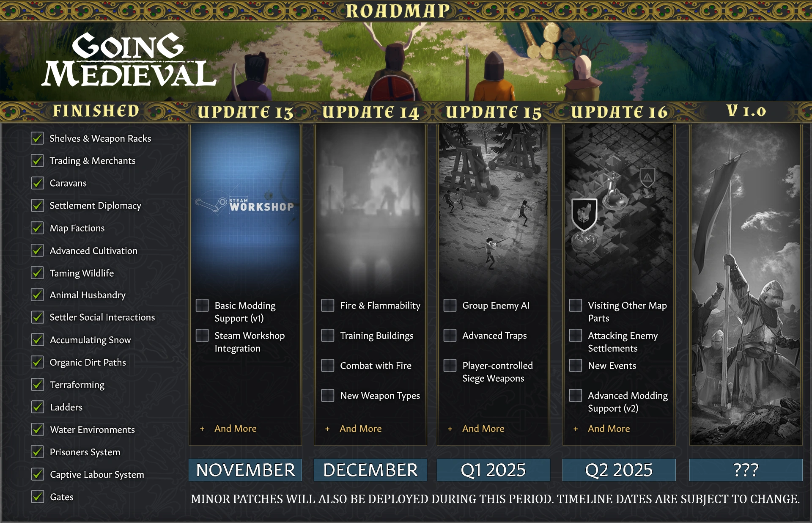
Task: Click the Visiting Other Map Parts checkbox
Action: tap(576, 305)
